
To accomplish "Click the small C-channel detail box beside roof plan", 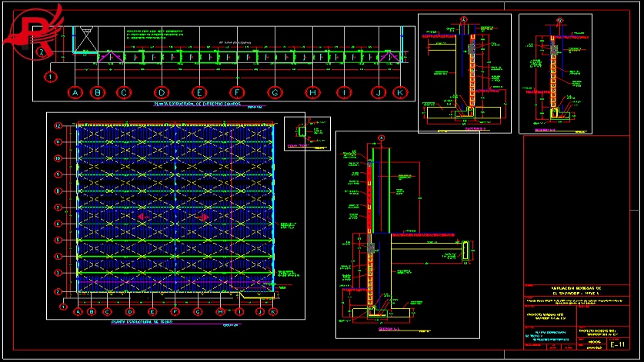I will pos(307,134).
